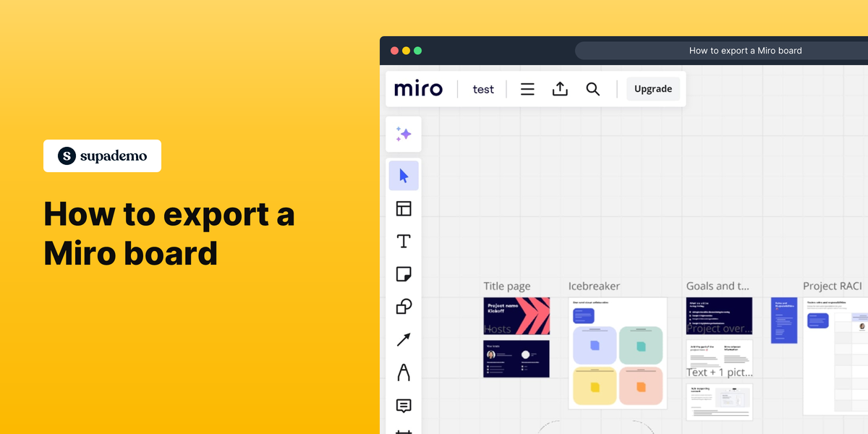Select the Sticky note tool

(404, 274)
